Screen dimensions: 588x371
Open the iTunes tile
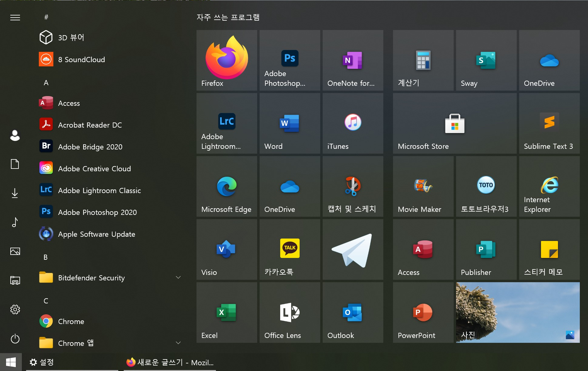[353, 123]
